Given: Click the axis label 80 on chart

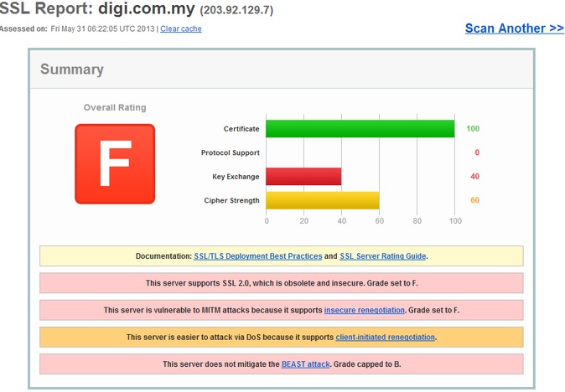Looking at the screenshot, I should [417, 220].
